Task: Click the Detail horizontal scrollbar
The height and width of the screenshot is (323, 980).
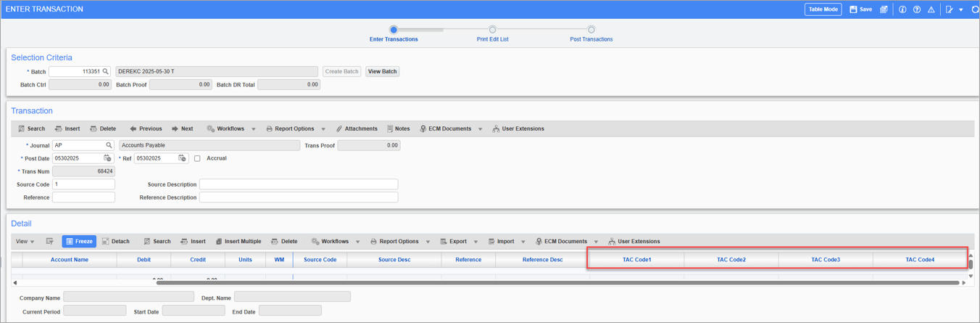Action: click(557, 283)
